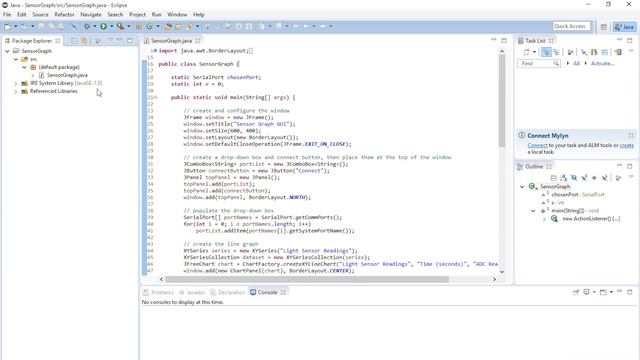
Task: Click Focus on Workweek icon in Task List
Action: [570, 52]
